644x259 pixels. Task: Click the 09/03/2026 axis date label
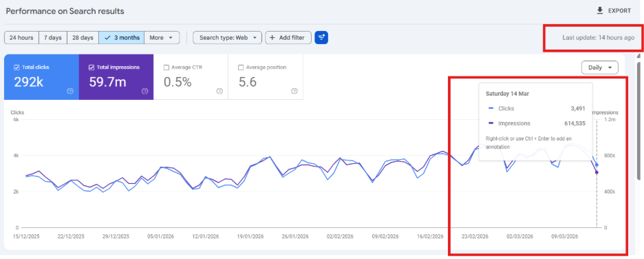pyautogui.click(x=564, y=236)
